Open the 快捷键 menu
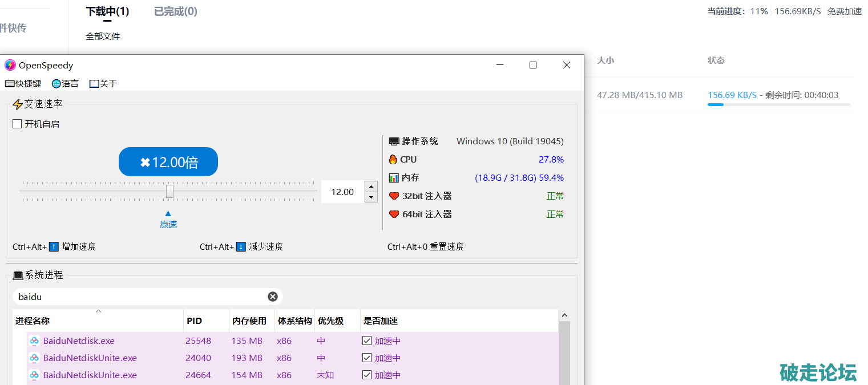This screenshot has width=868, height=385. point(23,84)
